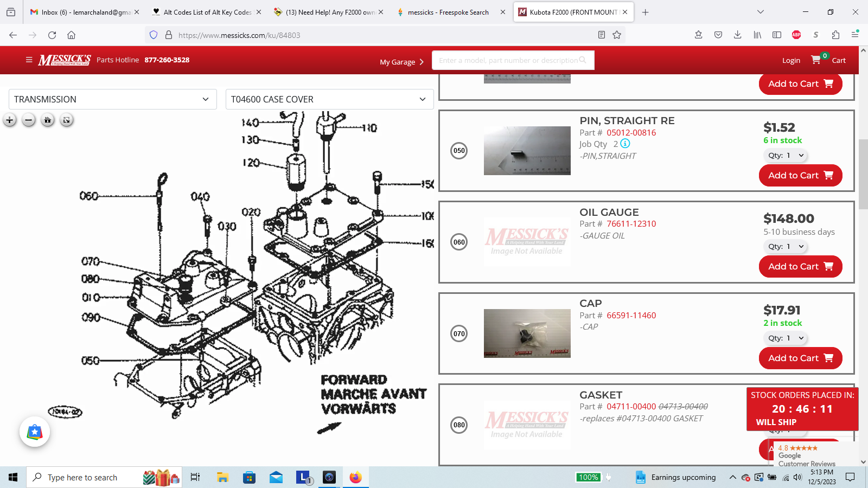
Task: Open Microsoft Store from taskbar
Action: click(x=249, y=477)
